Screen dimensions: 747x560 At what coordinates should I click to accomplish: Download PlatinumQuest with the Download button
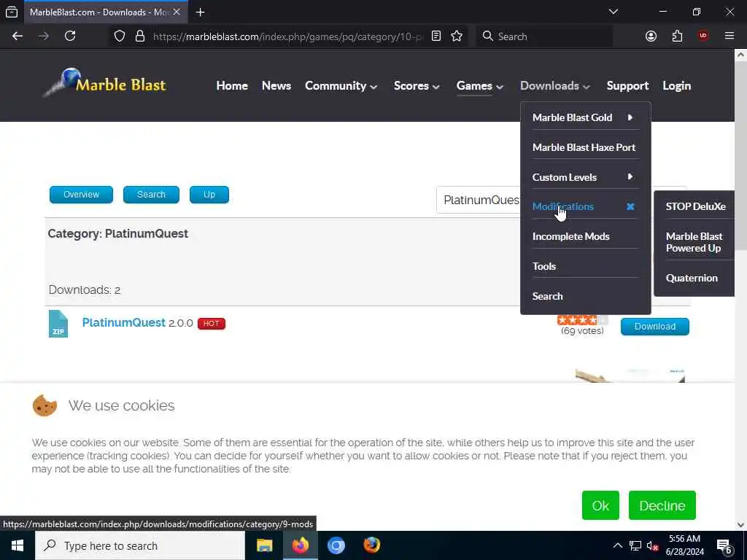(x=654, y=327)
